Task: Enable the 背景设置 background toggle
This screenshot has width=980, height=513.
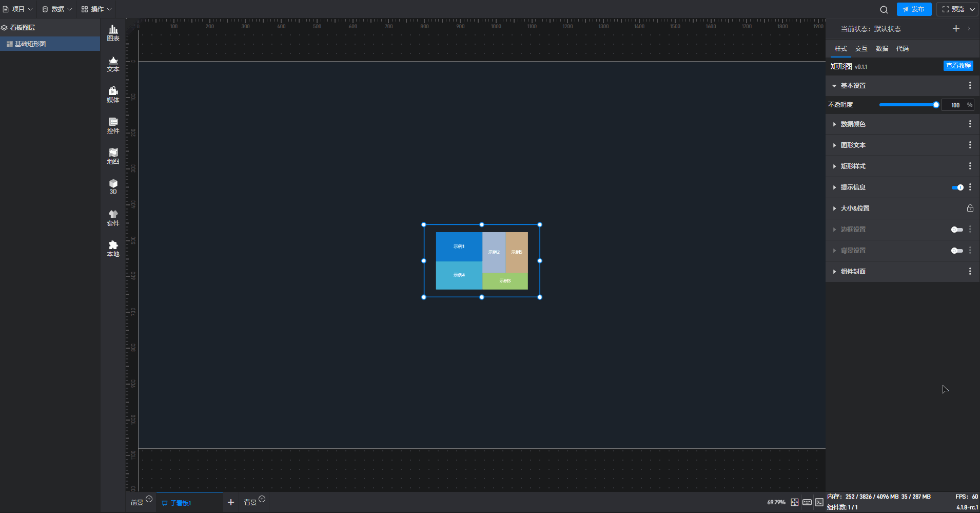Action: (x=957, y=251)
